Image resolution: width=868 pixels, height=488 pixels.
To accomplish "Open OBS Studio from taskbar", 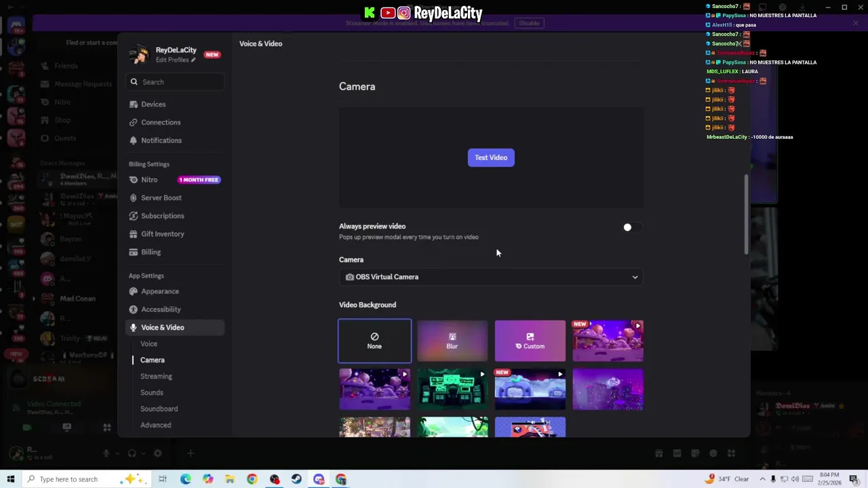I will [x=275, y=479].
